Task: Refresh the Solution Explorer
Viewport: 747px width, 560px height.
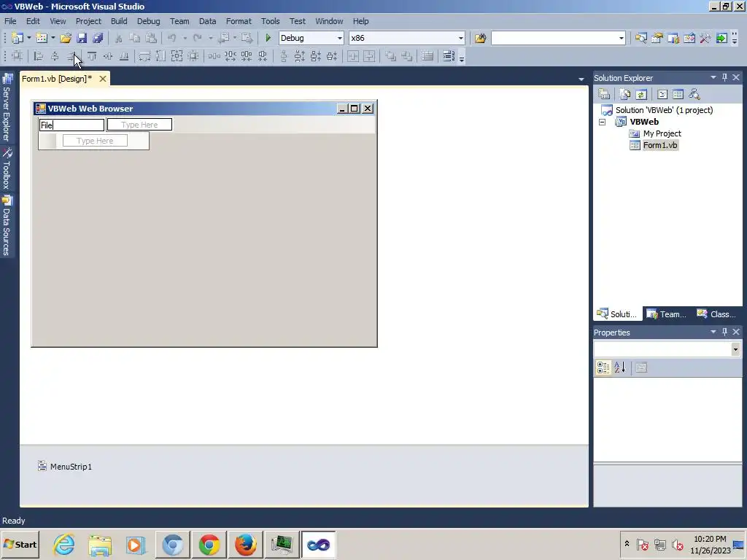Action: pos(640,94)
